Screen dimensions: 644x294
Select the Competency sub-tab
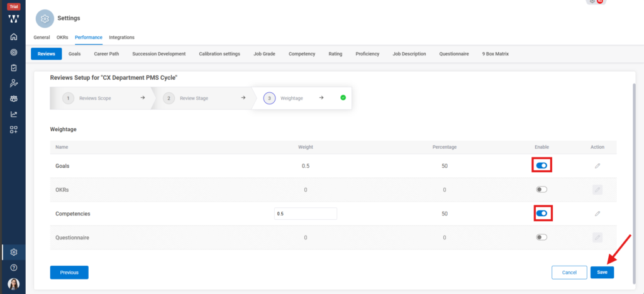point(302,54)
